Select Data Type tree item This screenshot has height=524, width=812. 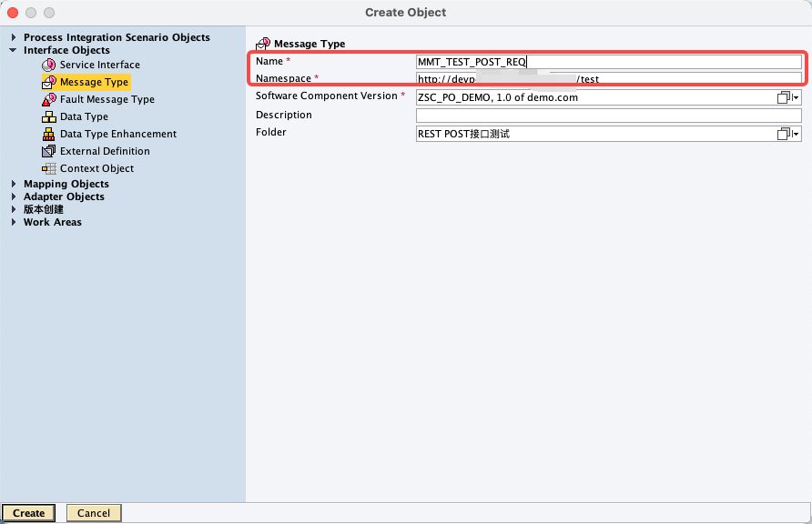pos(84,116)
